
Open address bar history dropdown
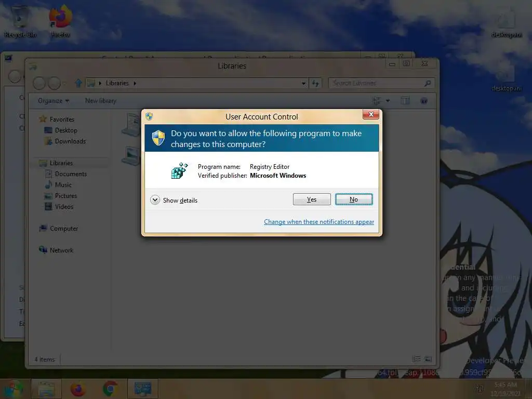[x=303, y=83]
